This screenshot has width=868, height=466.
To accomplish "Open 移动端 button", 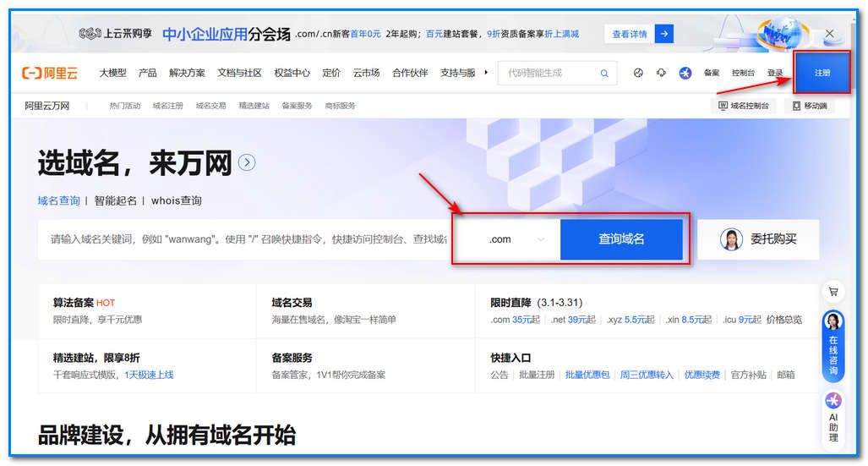I will pyautogui.click(x=810, y=106).
